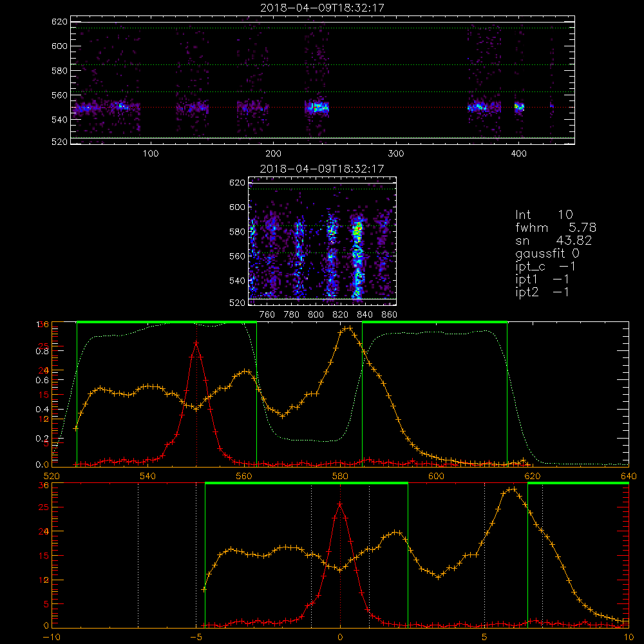This screenshot has height=644, width=644.
Task: Click the red Gaussian peak in the profile plot
Action: 196,343
